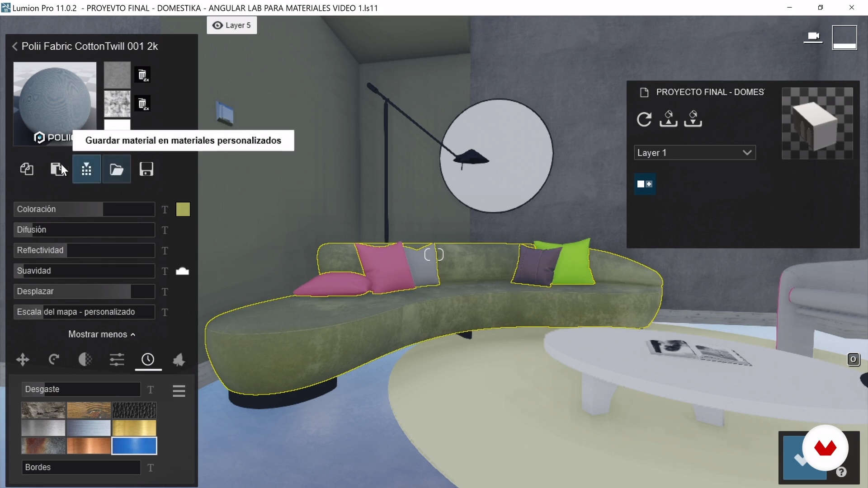Click the first material import icon

(668, 118)
